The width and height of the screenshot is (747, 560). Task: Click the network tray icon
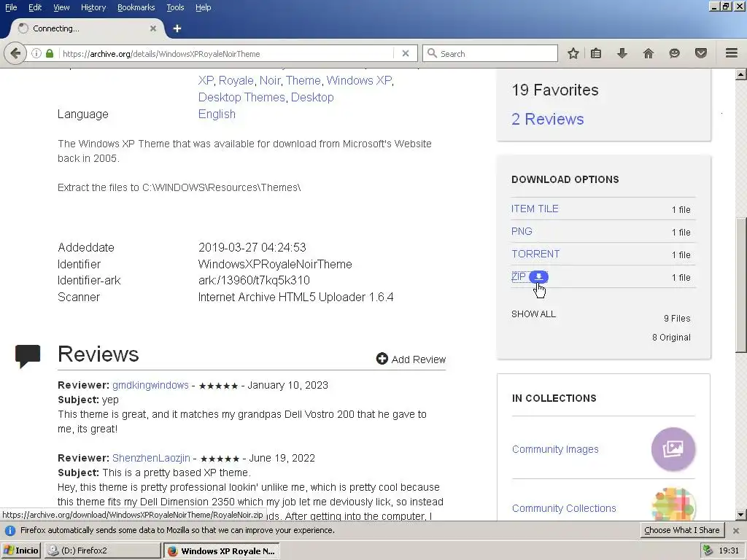click(708, 551)
